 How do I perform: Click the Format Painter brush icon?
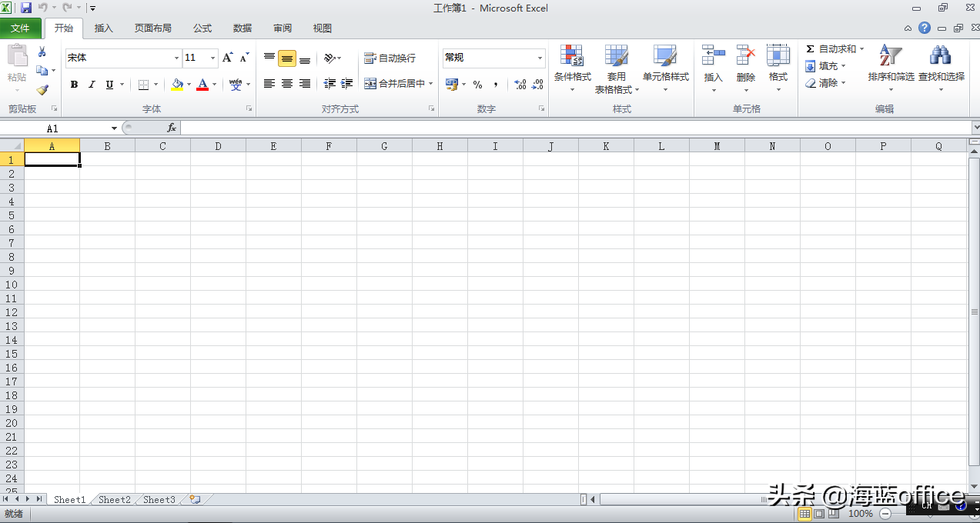click(42, 90)
